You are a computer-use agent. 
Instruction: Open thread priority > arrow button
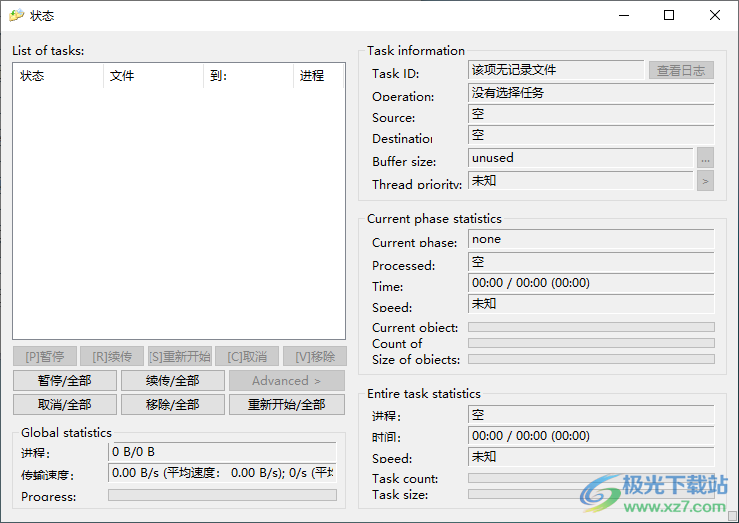click(x=705, y=181)
